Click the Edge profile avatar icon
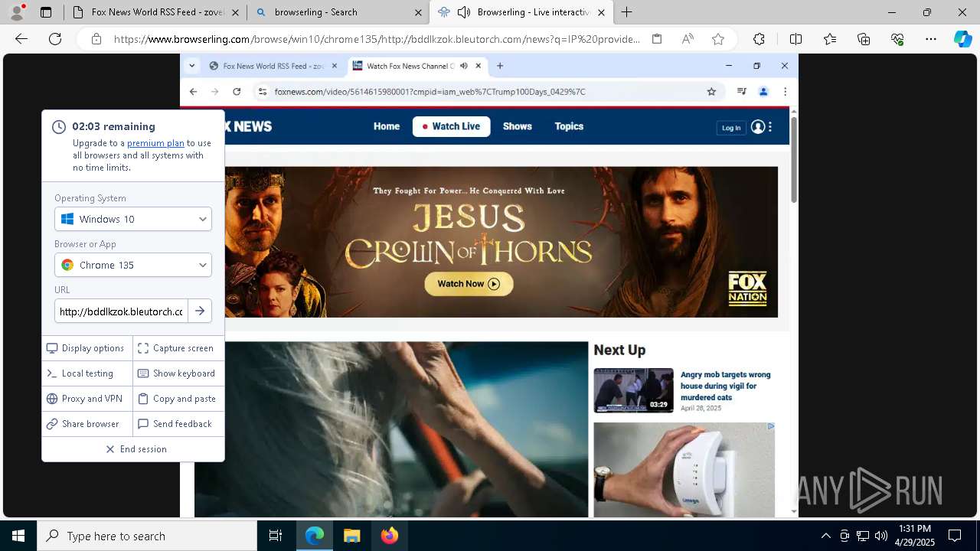 coord(17,11)
